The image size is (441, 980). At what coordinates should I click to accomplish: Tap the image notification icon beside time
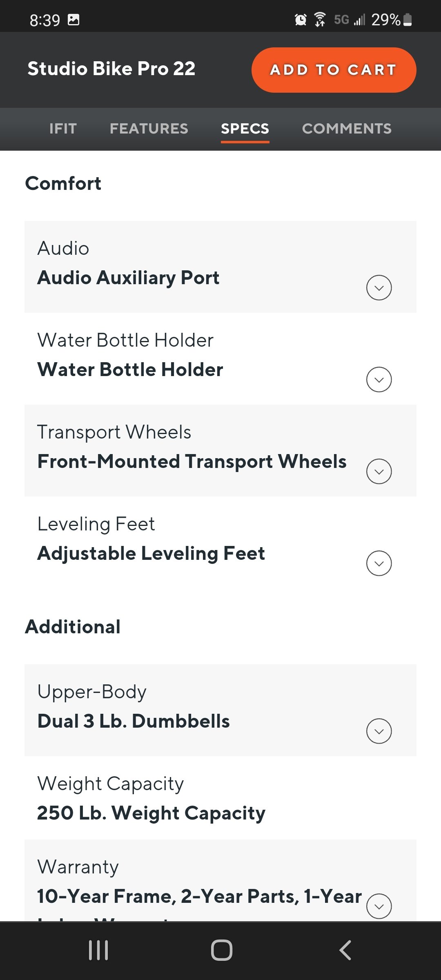click(x=73, y=20)
